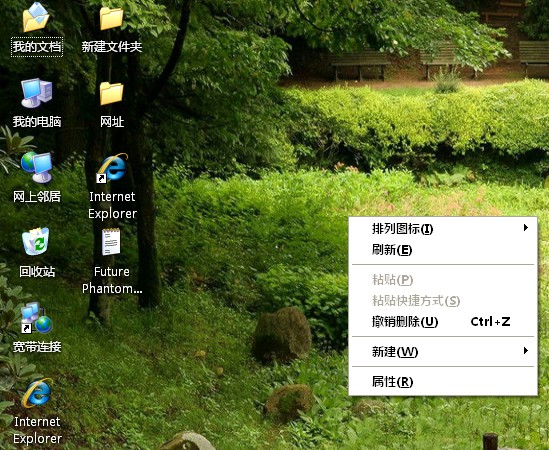Select the 我的文档 desktop icon
Viewport: 549px width, 450px height.
[36, 18]
